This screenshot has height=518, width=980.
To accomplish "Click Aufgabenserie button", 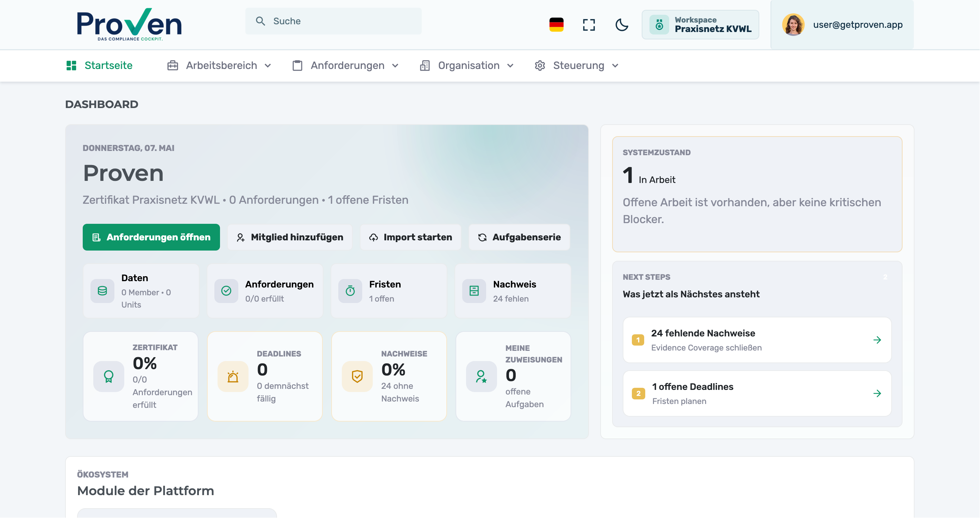I will [x=520, y=237].
